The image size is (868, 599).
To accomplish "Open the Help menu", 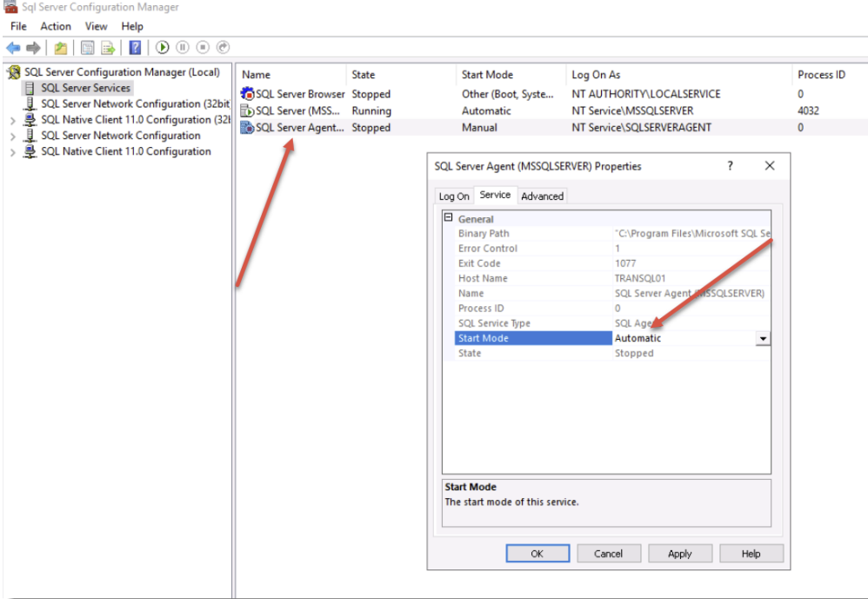I will click(x=132, y=27).
